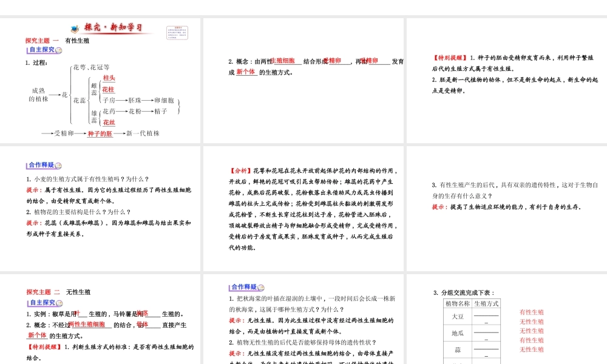Click 【特别提醒】 about 判断生殖方式的标准
The image size is (607, 364).
[x=44, y=347]
